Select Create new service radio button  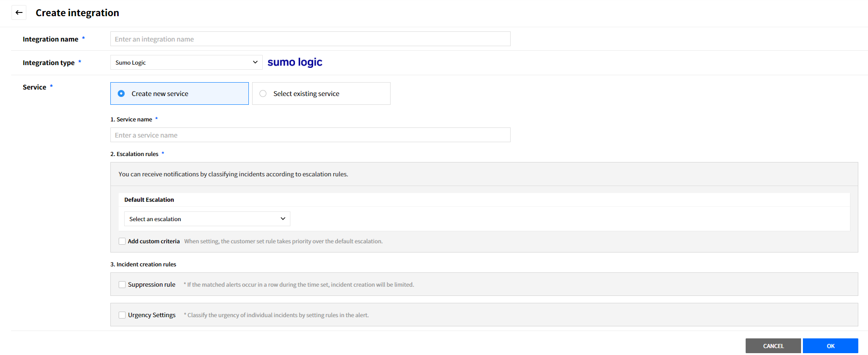(121, 94)
